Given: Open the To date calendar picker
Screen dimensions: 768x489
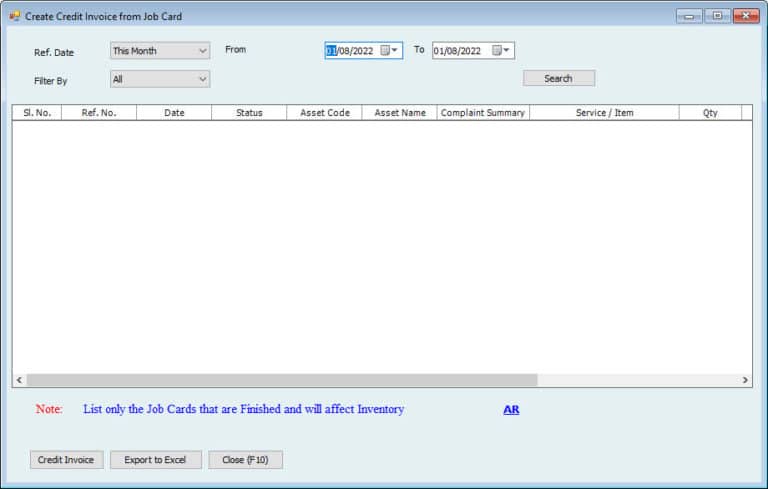Looking at the screenshot, I should (x=501, y=50).
